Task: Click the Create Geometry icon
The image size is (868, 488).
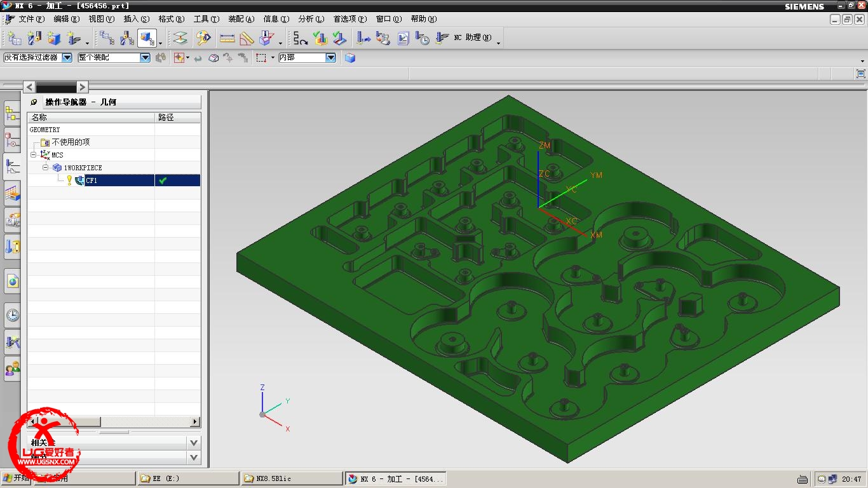Action: [x=54, y=39]
